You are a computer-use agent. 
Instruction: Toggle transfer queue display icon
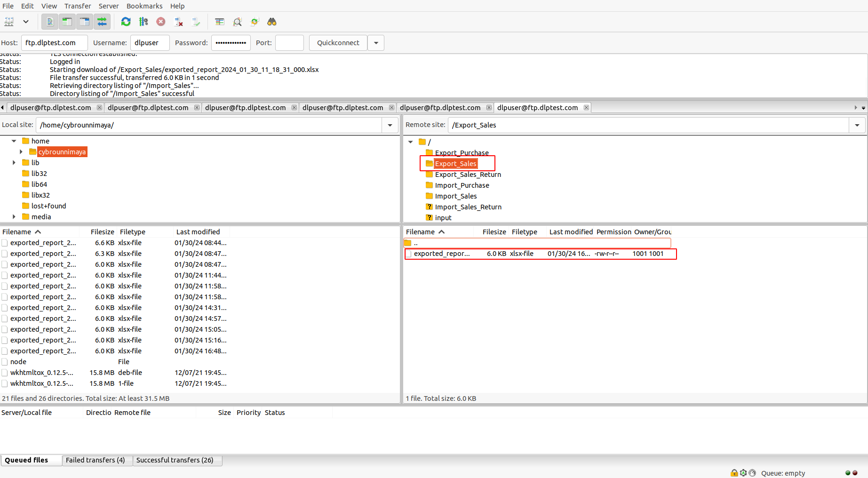102,22
